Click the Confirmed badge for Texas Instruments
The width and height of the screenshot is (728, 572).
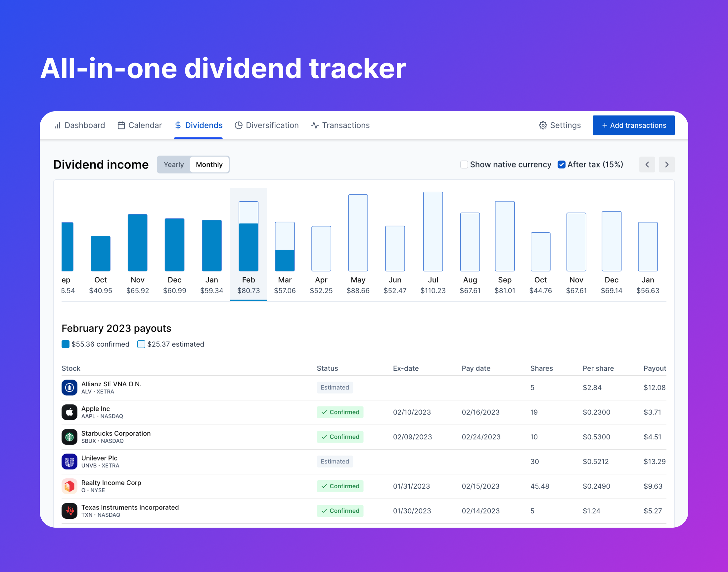[x=340, y=511]
